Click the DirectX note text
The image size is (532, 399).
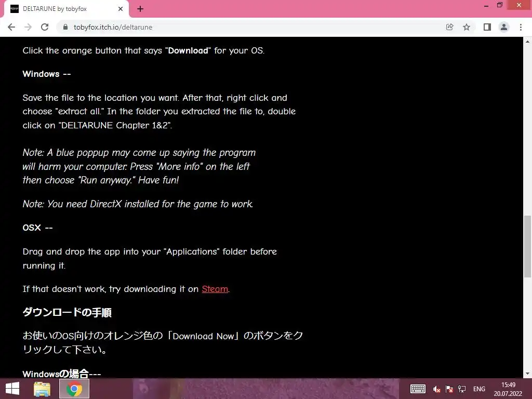tap(138, 204)
